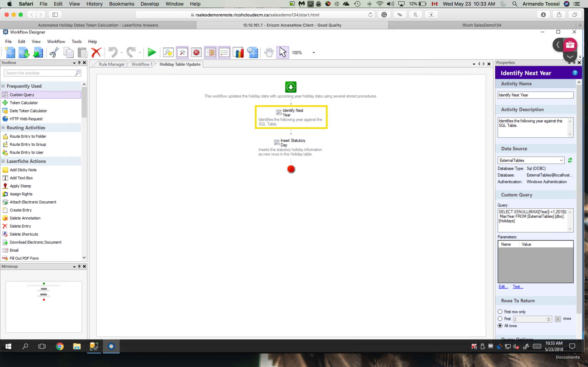Click the bar chart statistics toolbar icon
588x367 pixels.
coord(238,52)
